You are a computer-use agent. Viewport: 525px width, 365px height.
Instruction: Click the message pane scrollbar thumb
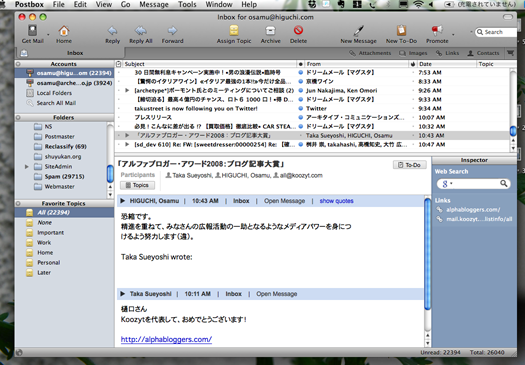427,254
